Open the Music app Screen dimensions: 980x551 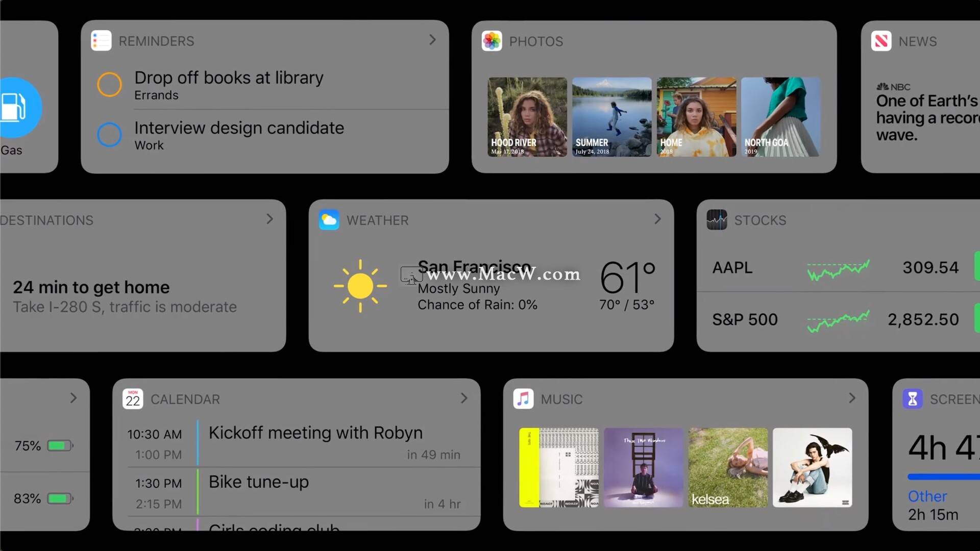point(524,399)
